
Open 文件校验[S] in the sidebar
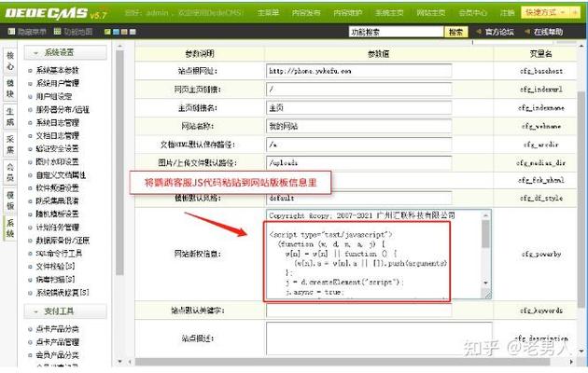pyautogui.click(x=55, y=267)
